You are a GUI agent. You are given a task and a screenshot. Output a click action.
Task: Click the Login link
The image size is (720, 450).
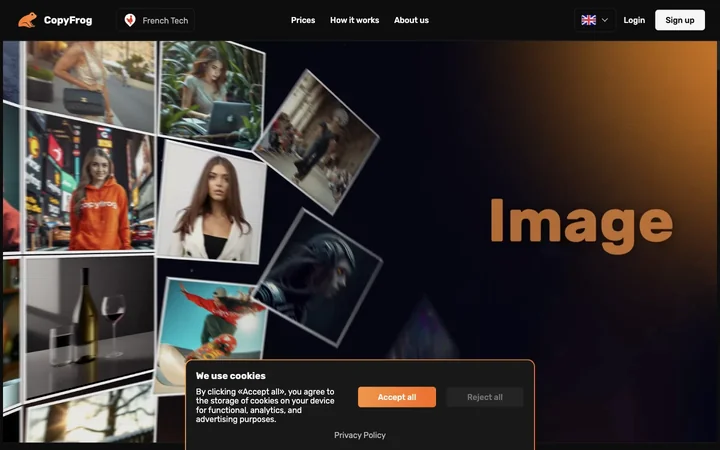(634, 20)
